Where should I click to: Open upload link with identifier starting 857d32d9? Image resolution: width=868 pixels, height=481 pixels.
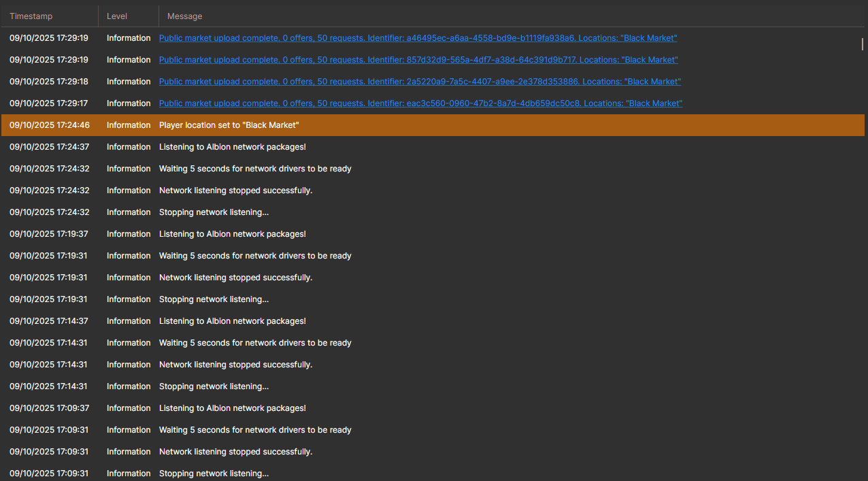pos(418,60)
